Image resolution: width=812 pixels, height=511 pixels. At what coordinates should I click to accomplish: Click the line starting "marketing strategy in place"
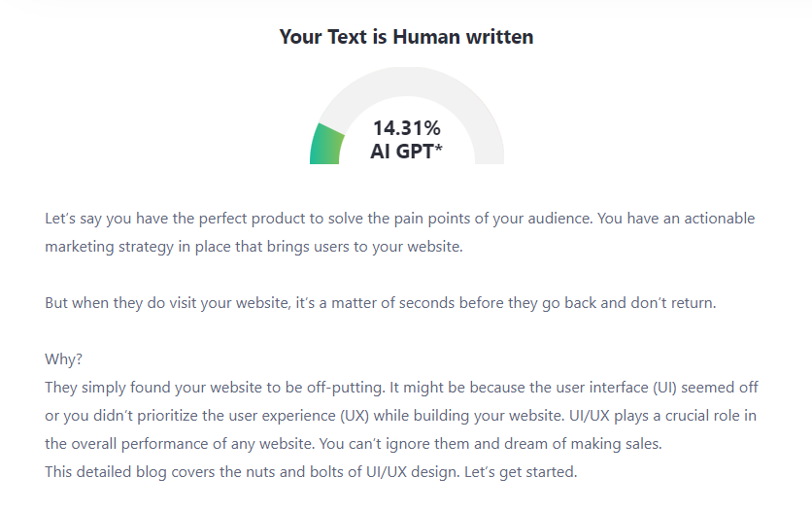[x=254, y=247]
